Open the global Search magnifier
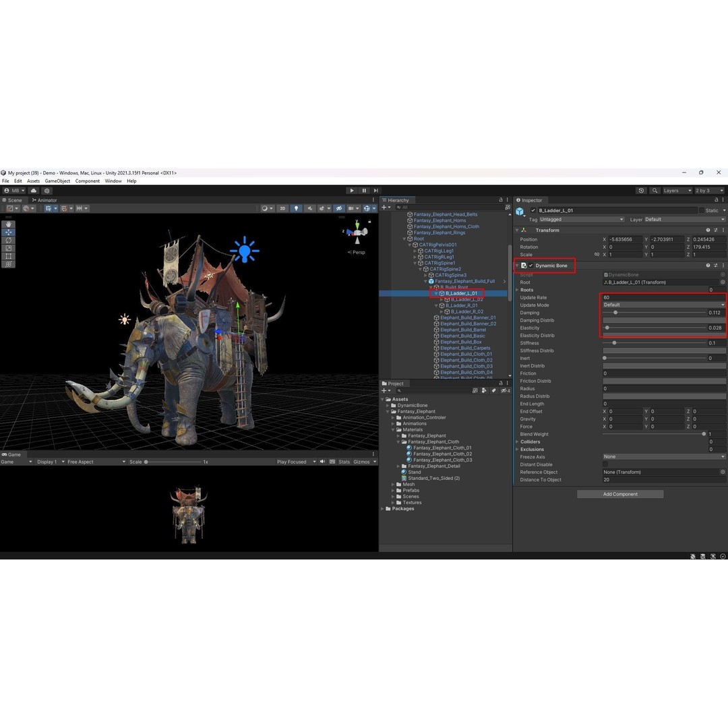The width and height of the screenshot is (728, 728). pos(655,190)
